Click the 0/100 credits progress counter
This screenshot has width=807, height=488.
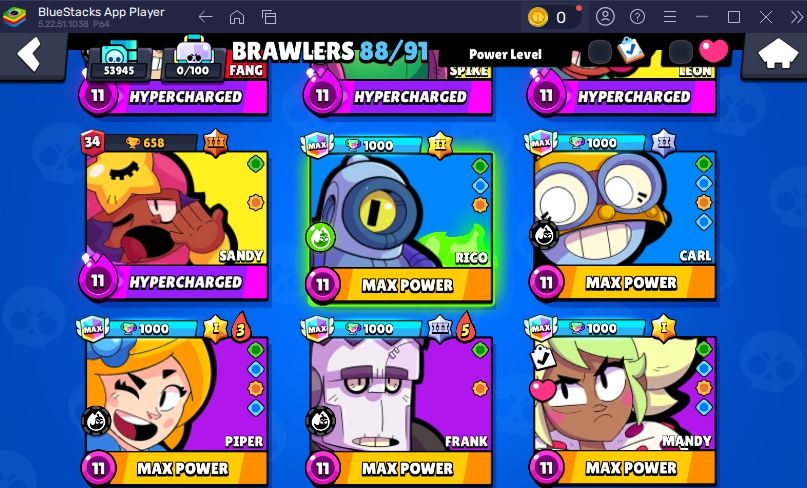pyautogui.click(x=192, y=60)
